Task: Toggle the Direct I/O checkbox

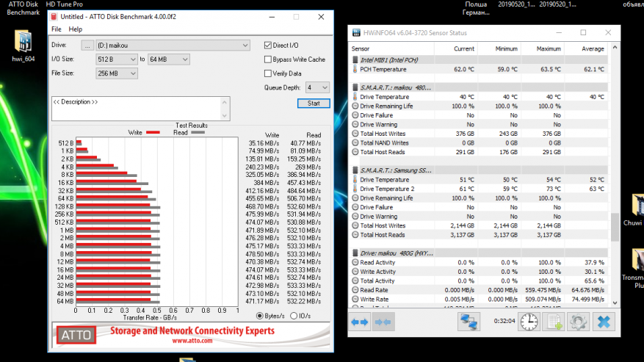Action: (x=268, y=46)
